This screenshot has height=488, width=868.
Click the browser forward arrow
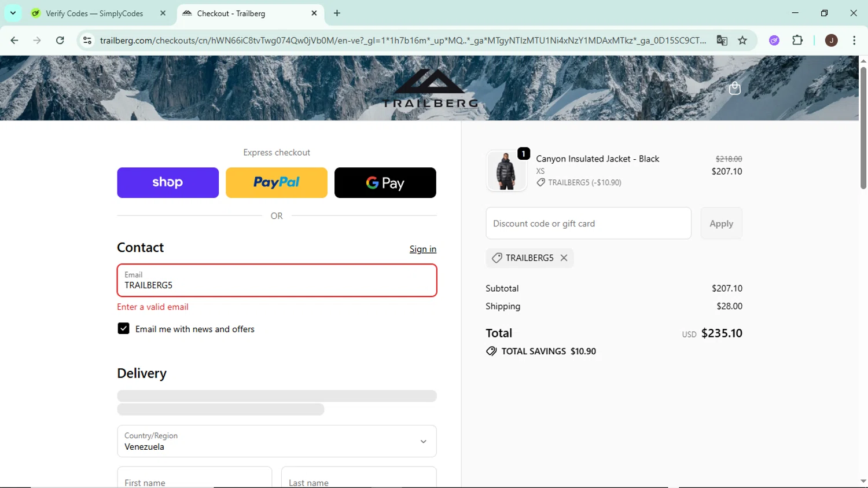click(37, 41)
